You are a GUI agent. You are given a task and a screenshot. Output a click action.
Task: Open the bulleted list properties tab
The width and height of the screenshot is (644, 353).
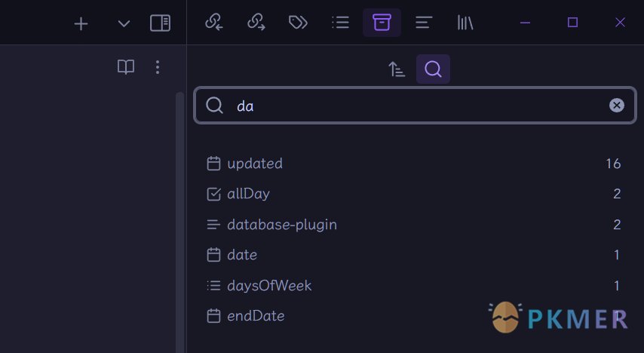(x=341, y=23)
